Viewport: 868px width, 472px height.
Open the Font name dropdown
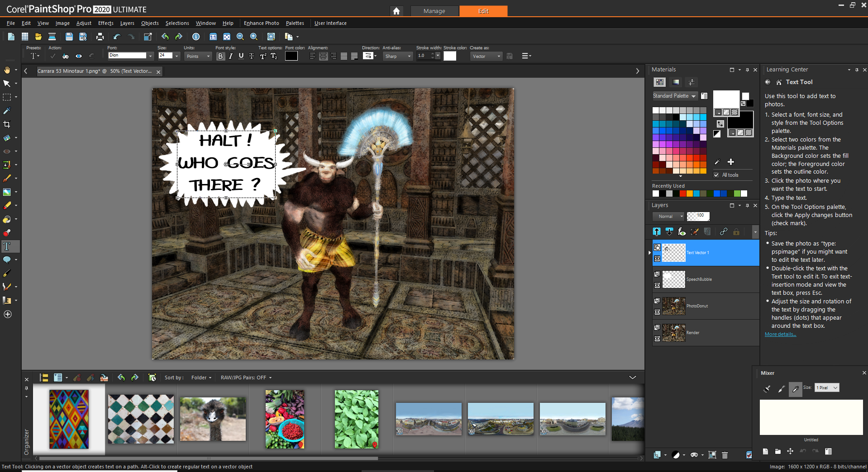pyautogui.click(x=150, y=56)
